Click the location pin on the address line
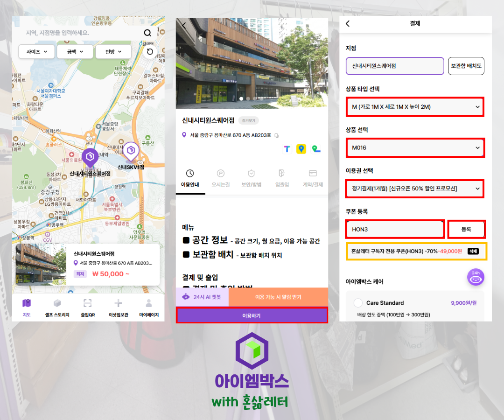This screenshot has width=504, height=420. point(184,135)
